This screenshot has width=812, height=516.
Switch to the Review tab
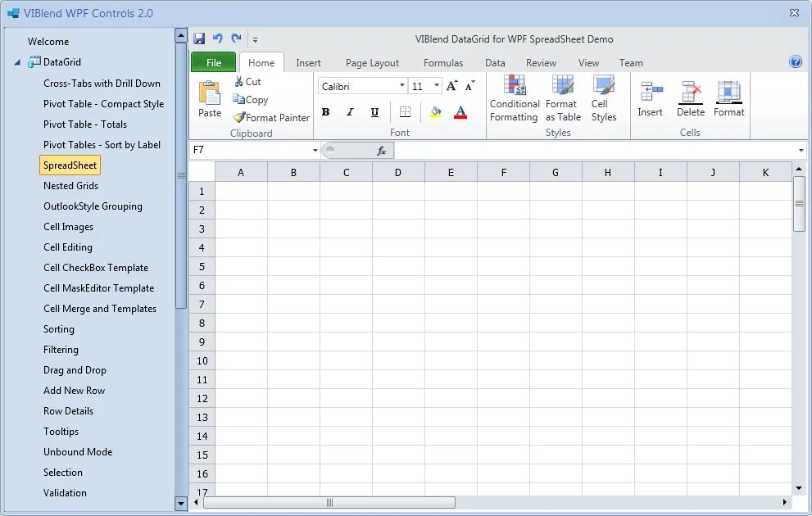pos(541,62)
